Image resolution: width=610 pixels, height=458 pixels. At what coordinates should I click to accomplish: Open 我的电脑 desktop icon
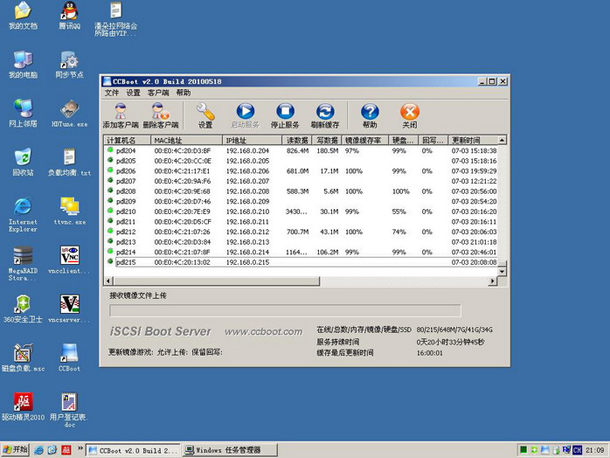click(23, 64)
